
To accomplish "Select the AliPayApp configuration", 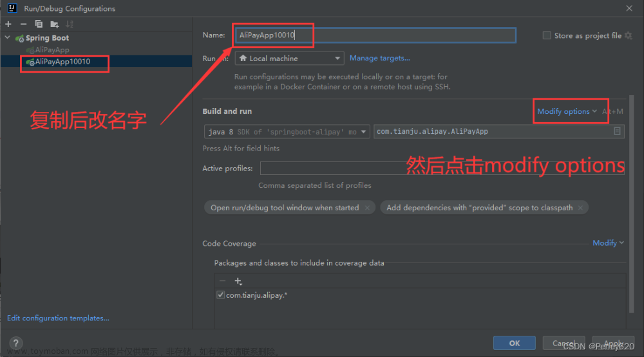I will click(x=52, y=50).
